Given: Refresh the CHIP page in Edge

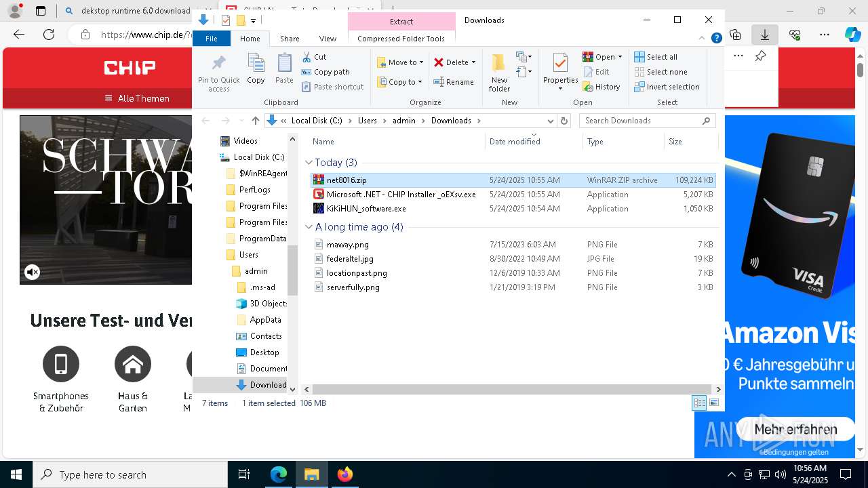Looking at the screenshot, I should pos(48,35).
